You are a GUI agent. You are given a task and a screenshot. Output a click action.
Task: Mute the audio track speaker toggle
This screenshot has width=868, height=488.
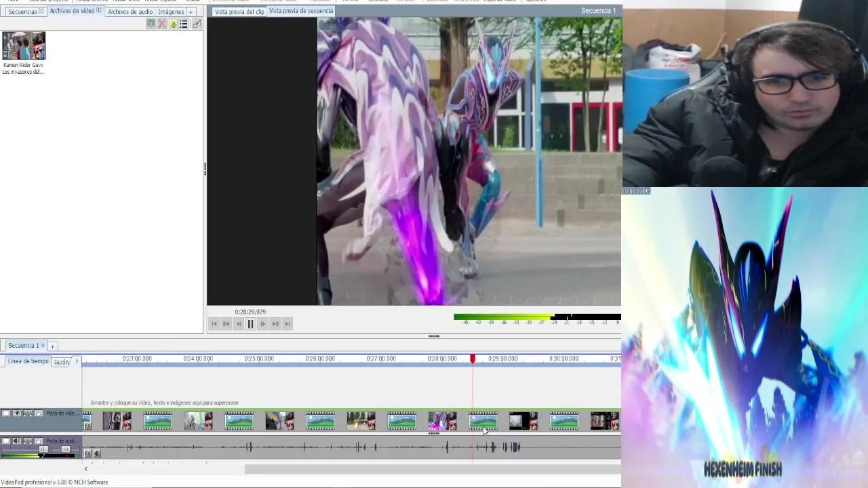point(17,441)
